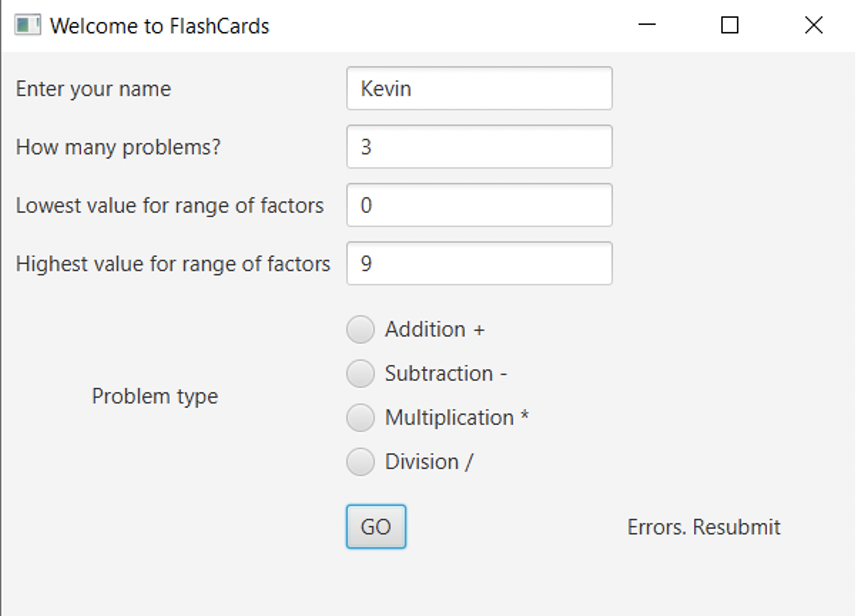The width and height of the screenshot is (856, 616).
Task: Click the lowest value factor field
Action: 479,205
